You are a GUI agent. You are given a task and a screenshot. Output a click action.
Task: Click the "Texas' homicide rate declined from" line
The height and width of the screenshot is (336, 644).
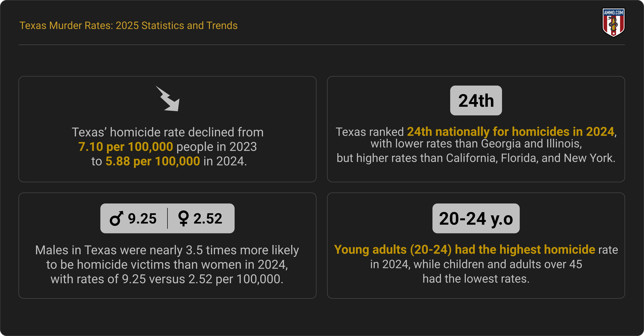click(x=167, y=132)
